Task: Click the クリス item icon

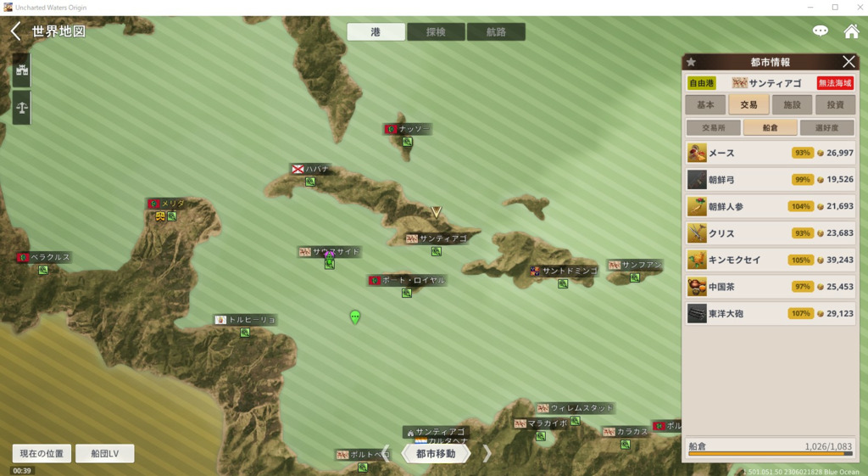Action: (x=697, y=233)
